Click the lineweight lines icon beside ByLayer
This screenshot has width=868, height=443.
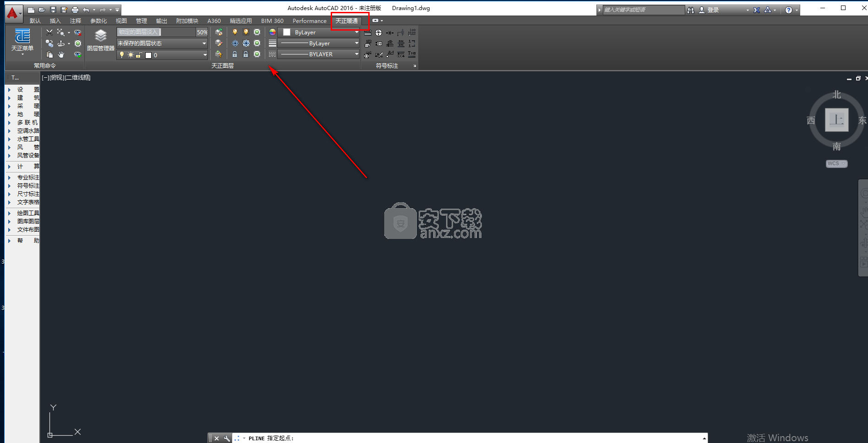(x=273, y=43)
